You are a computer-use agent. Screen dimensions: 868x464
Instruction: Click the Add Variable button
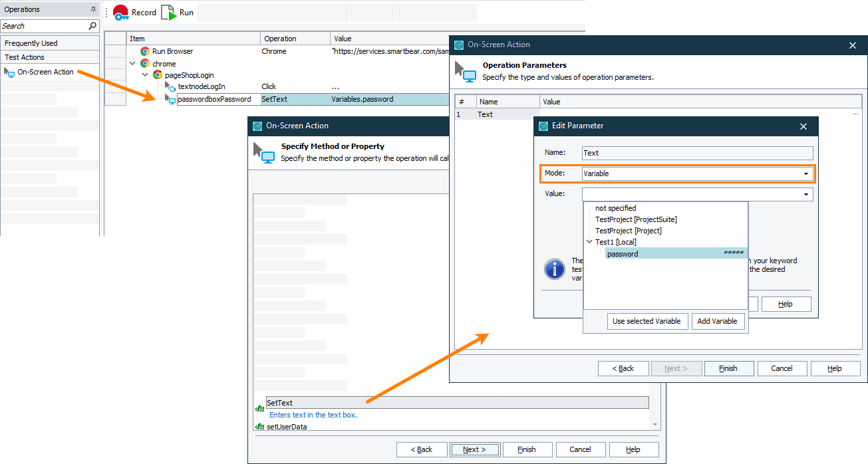coord(718,321)
